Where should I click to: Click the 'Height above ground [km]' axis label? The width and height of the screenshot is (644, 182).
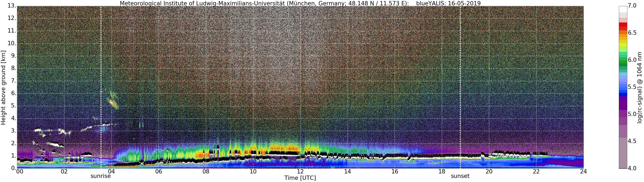pos(3,88)
